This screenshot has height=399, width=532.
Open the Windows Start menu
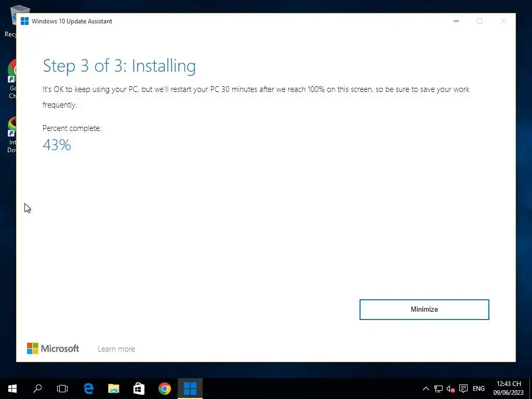12,389
